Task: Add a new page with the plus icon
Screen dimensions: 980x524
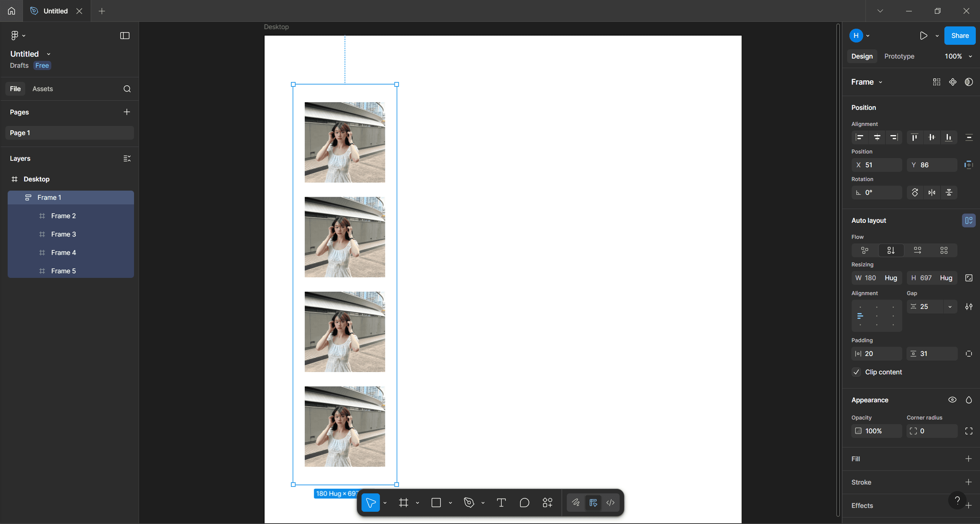Action: [x=127, y=112]
